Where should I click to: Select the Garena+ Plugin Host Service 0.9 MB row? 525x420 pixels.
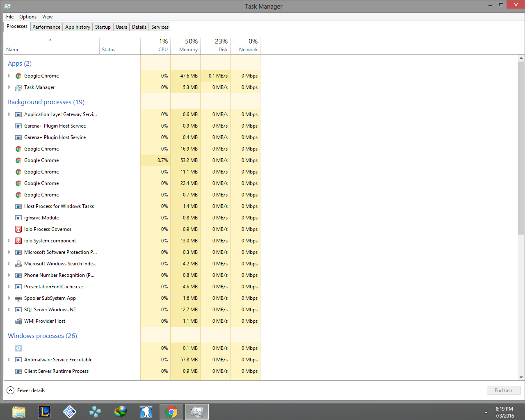pos(132,126)
